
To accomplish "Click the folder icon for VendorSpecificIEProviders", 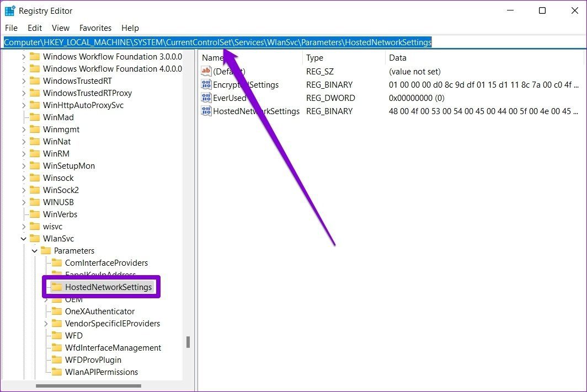I will tap(57, 323).
